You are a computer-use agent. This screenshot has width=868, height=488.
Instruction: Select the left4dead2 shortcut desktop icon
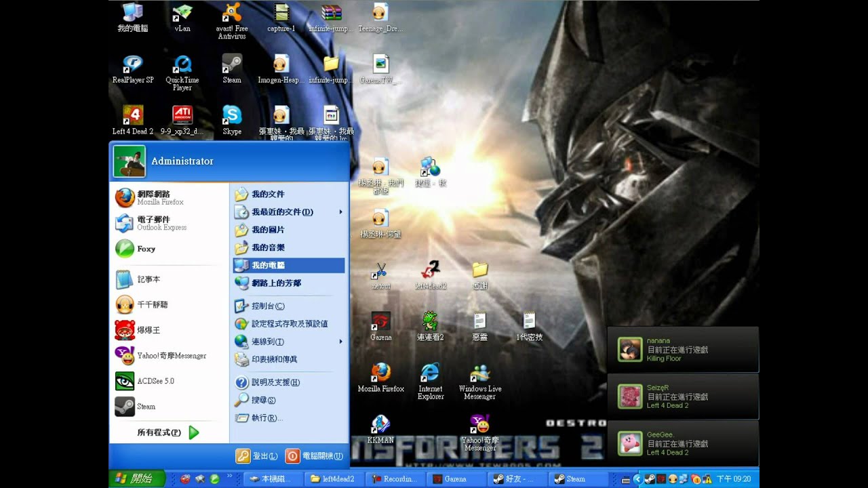tap(431, 275)
